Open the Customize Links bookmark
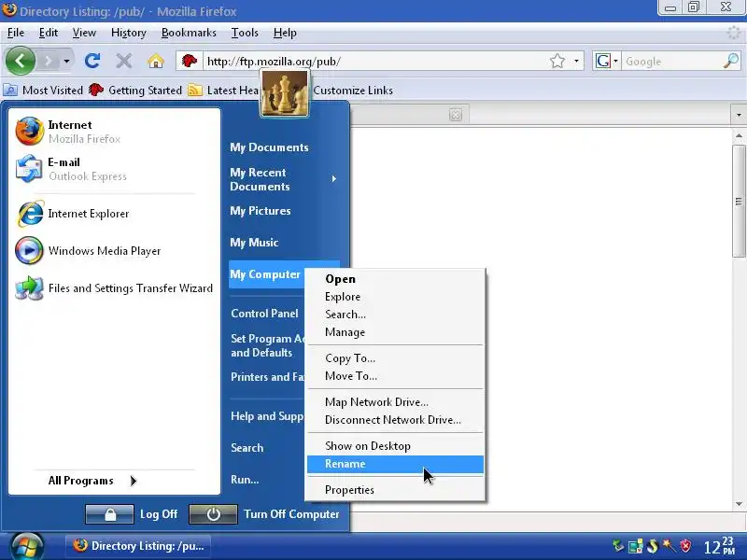Image resolution: width=747 pixels, height=560 pixels. click(x=353, y=90)
